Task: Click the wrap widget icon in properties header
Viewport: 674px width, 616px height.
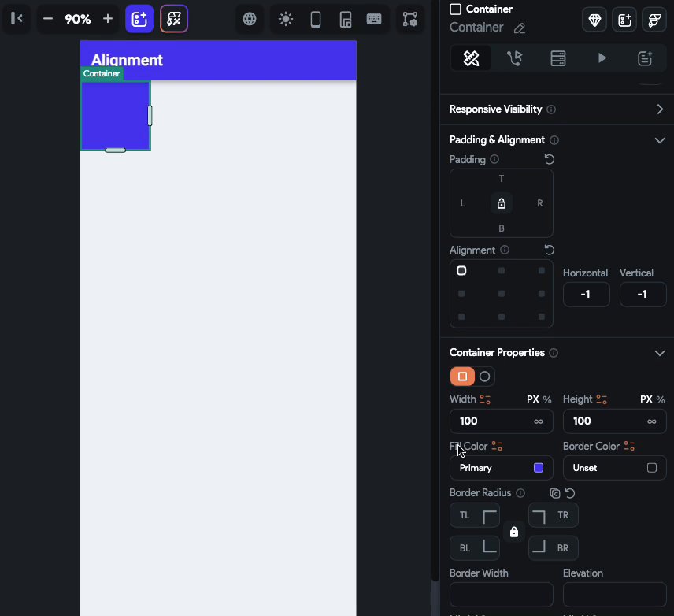Action: pos(654,20)
